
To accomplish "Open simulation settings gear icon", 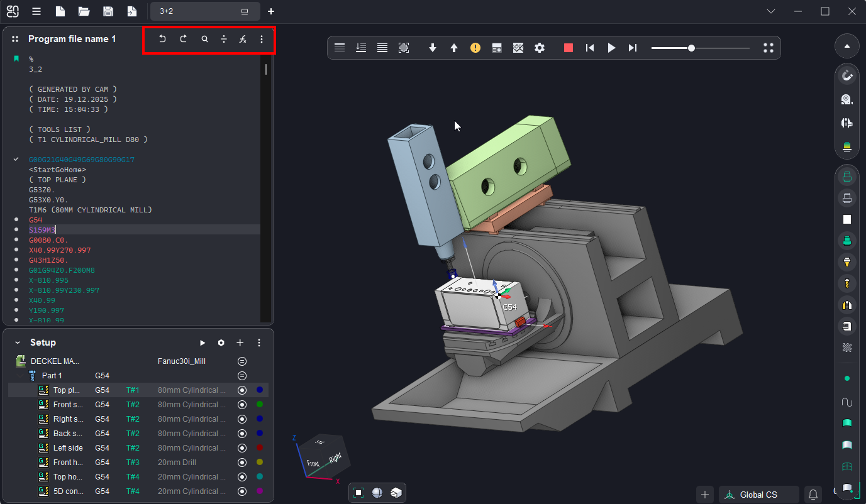I will [539, 48].
